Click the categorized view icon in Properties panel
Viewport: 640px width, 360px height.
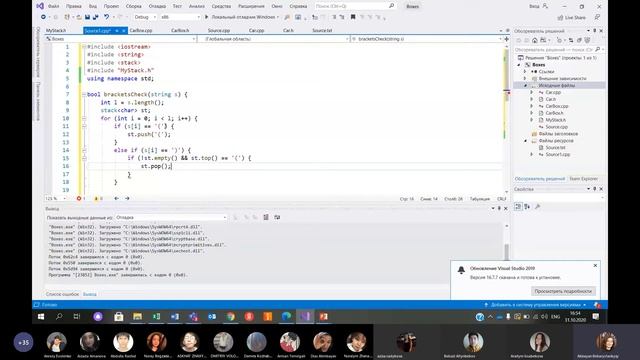click(x=518, y=207)
